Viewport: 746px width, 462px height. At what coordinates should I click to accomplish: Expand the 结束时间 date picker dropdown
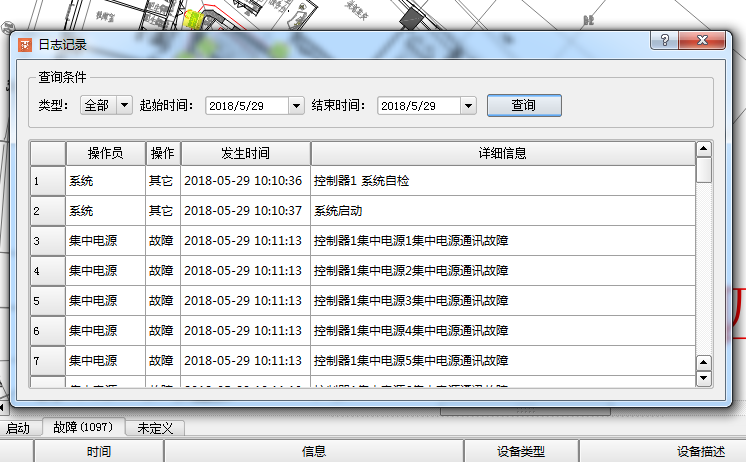[x=468, y=106]
